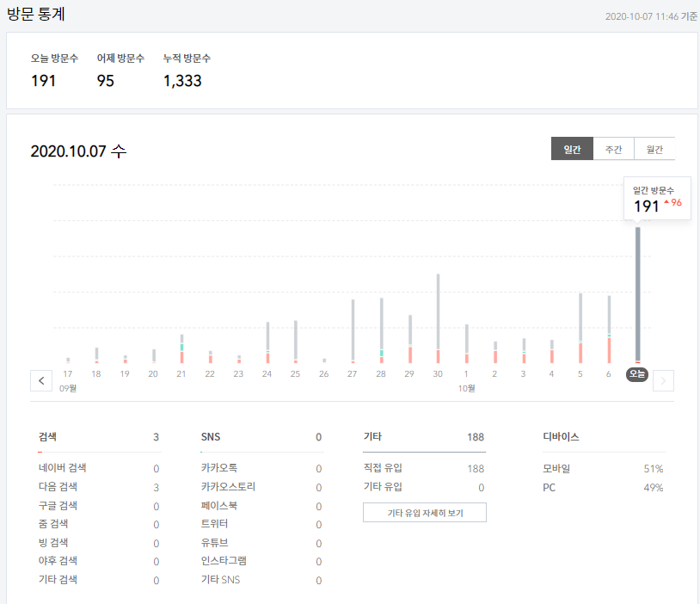Click the 구글 검색 row
The image size is (700, 604).
[x=99, y=506]
